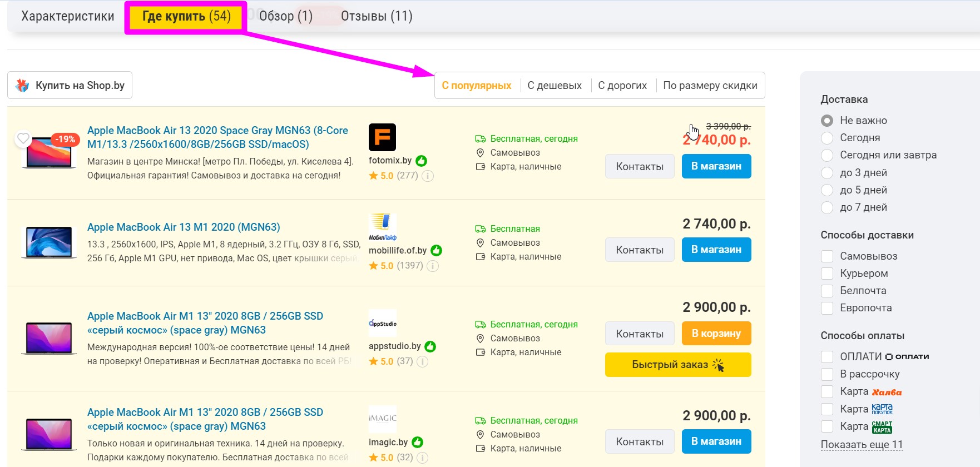Viewport: 980px width, 467px height.
Task: Open the mobillife.of.by shop logo
Action: 382,227
